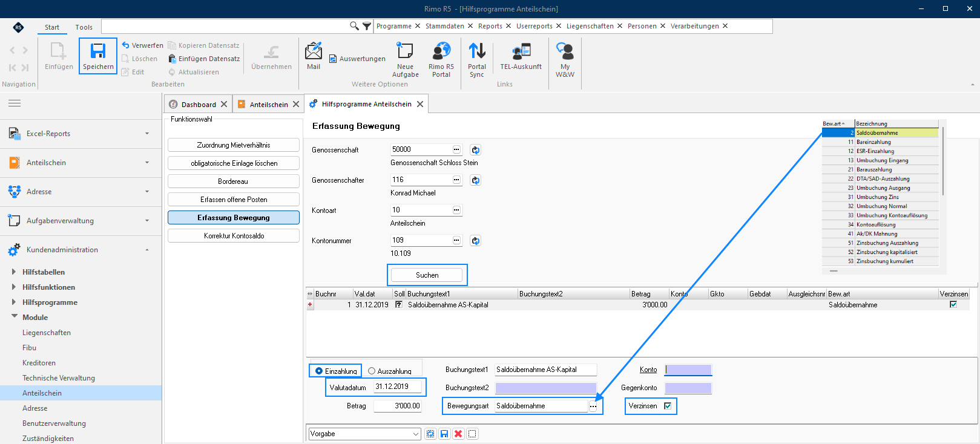Toggle the Verzinsen checkbox
Screen dimensions: 980x444
(668, 406)
